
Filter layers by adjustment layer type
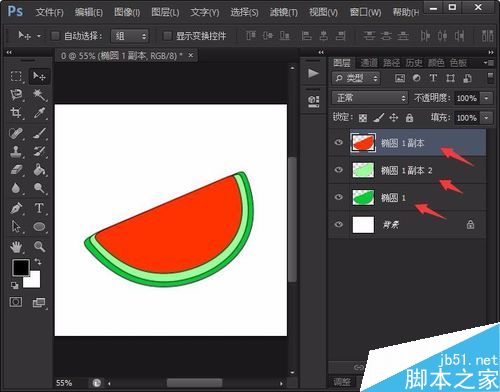coord(416,78)
